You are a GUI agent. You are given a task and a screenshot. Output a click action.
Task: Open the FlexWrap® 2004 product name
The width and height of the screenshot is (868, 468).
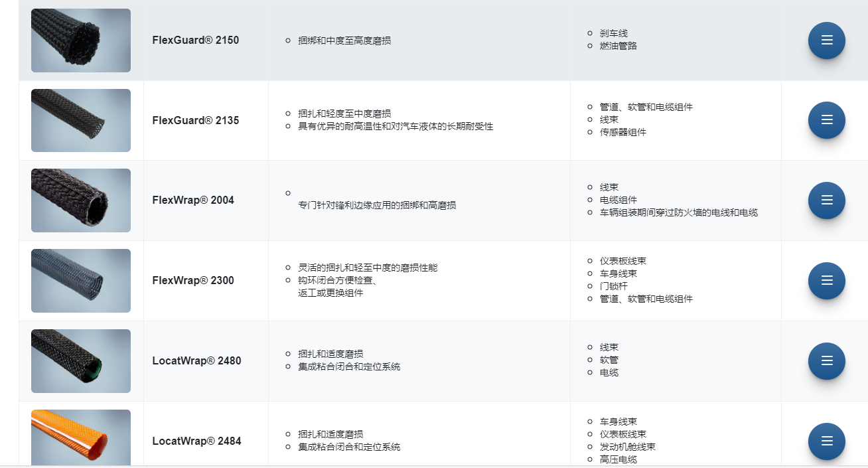click(193, 200)
